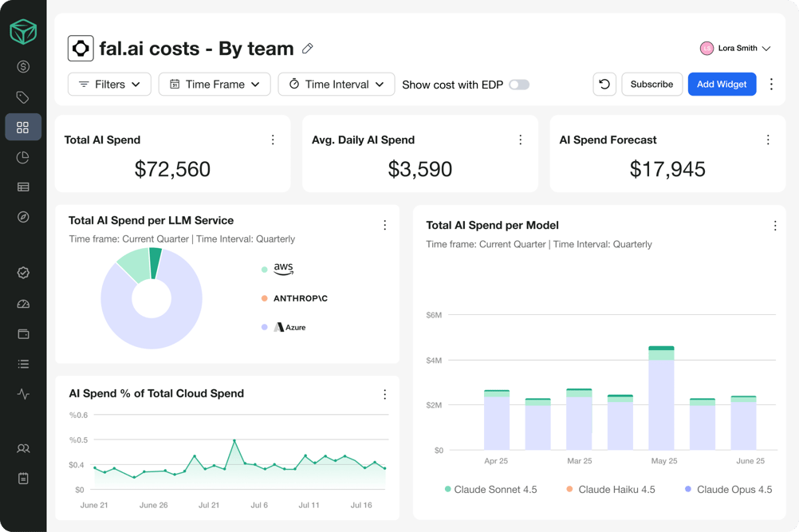Open the Time Interval dropdown

[x=337, y=84]
